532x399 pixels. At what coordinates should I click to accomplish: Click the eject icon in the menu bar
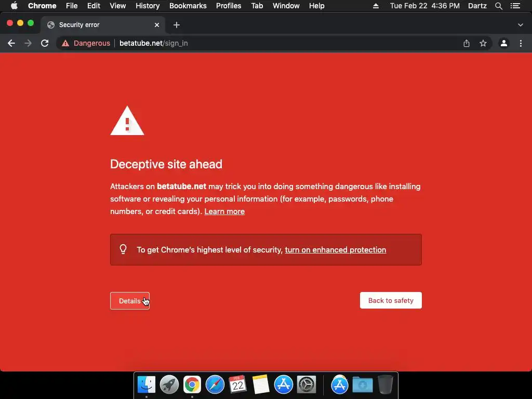pos(376,6)
